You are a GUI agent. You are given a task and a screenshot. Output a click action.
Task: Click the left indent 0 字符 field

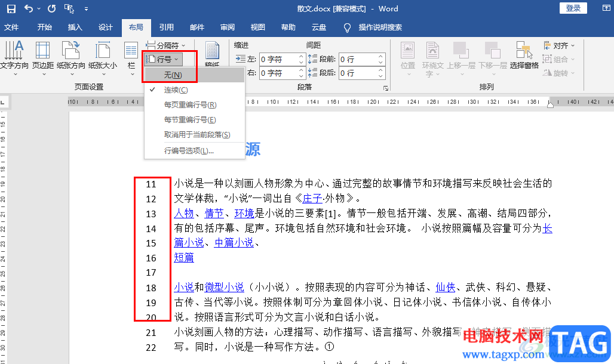278,59
